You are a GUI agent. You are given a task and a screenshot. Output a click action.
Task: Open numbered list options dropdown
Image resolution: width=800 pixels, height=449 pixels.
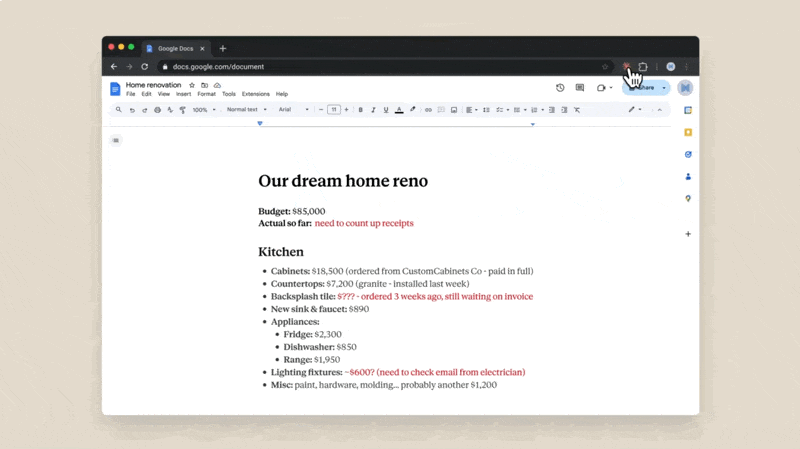(x=537, y=110)
